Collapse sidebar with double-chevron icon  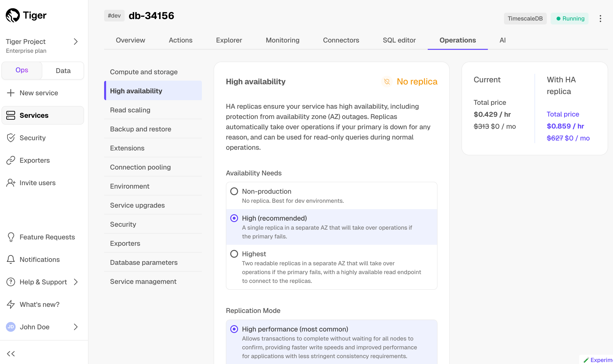11,353
